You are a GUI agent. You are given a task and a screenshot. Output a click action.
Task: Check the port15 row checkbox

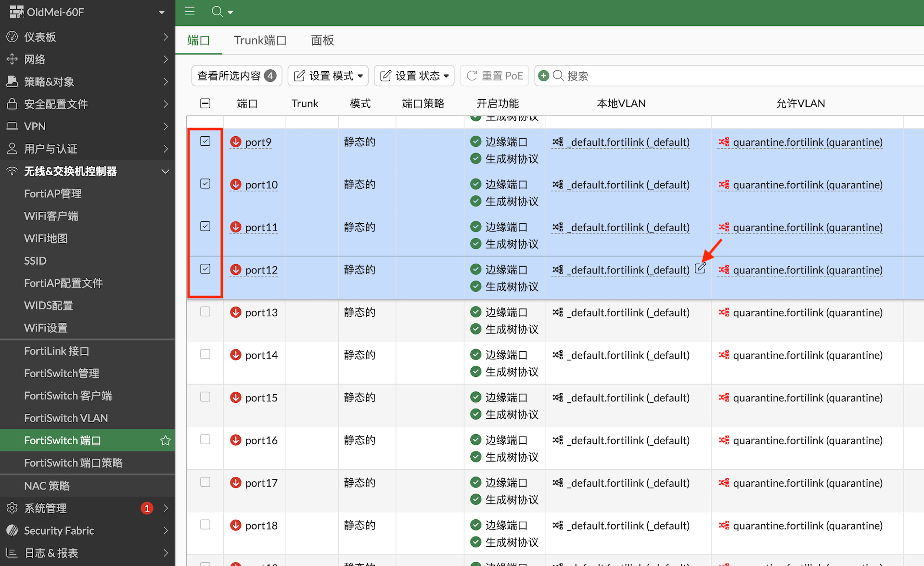coord(205,397)
